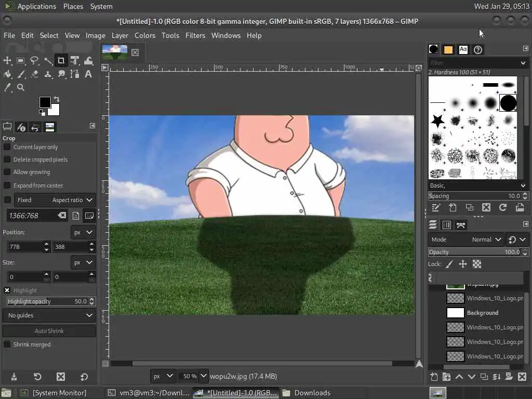Screen dimensions: 532x399
Task: Enable Current layer only option
Action: tap(7, 147)
